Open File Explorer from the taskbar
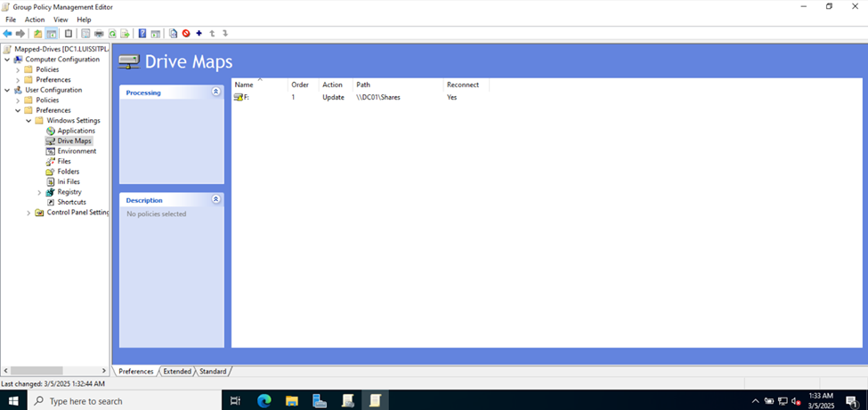 (292, 400)
